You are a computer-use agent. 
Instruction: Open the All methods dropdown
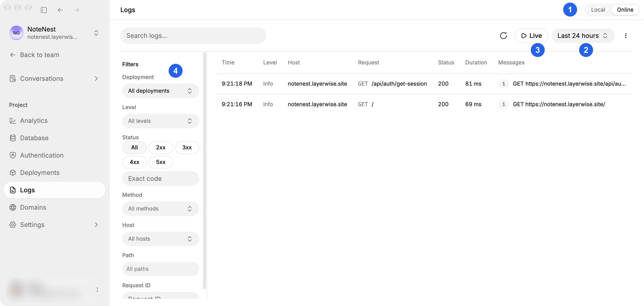tap(161, 208)
